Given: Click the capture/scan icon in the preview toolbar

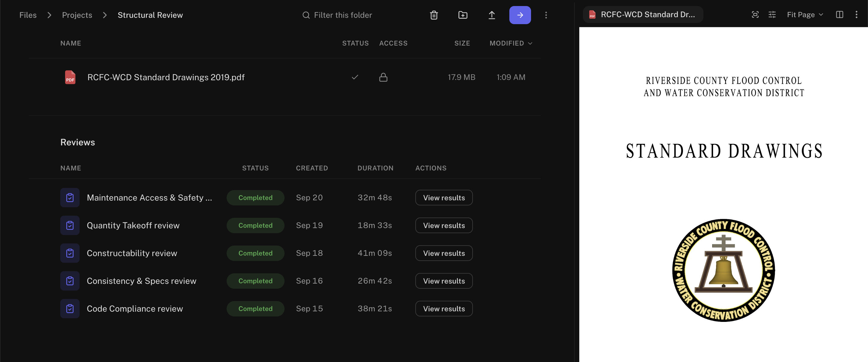Looking at the screenshot, I should click(755, 14).
